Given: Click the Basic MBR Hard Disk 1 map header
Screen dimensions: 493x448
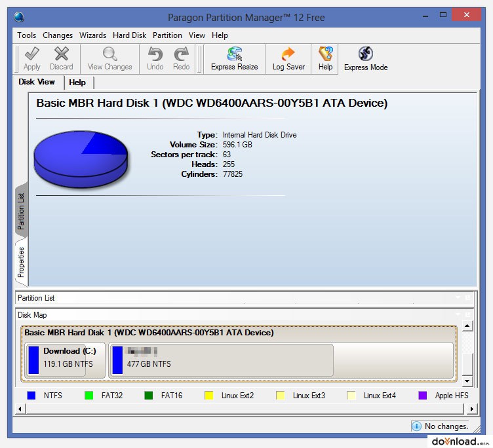Looking at the screenshot, I should click(149, 332).
